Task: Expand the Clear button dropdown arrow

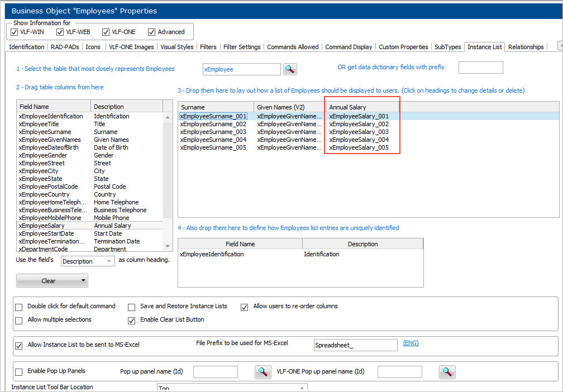Action: tap(83, 280)
